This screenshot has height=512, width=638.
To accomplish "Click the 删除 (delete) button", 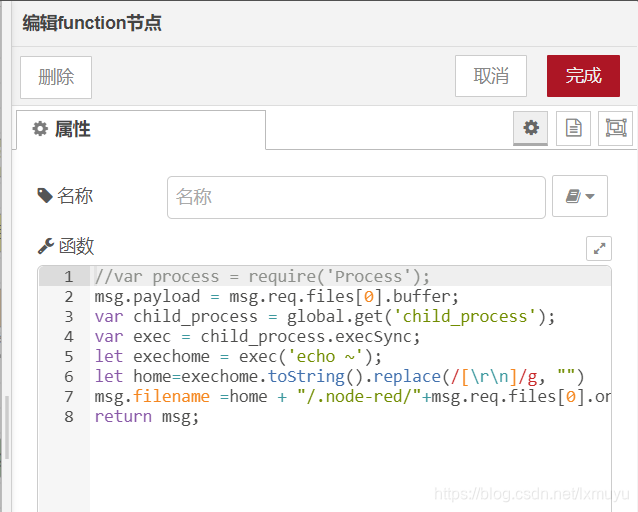I will (x=56, y=77).
